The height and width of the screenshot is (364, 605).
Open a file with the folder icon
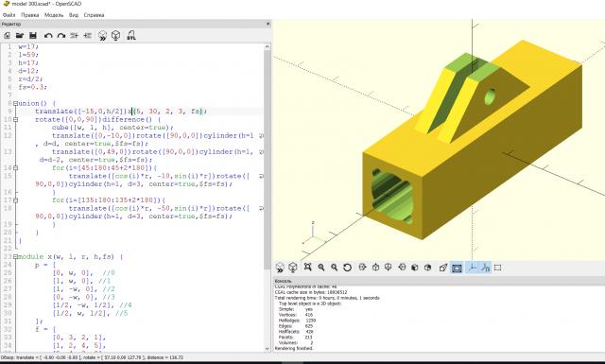pyautogui.click(x=20, y=36)
